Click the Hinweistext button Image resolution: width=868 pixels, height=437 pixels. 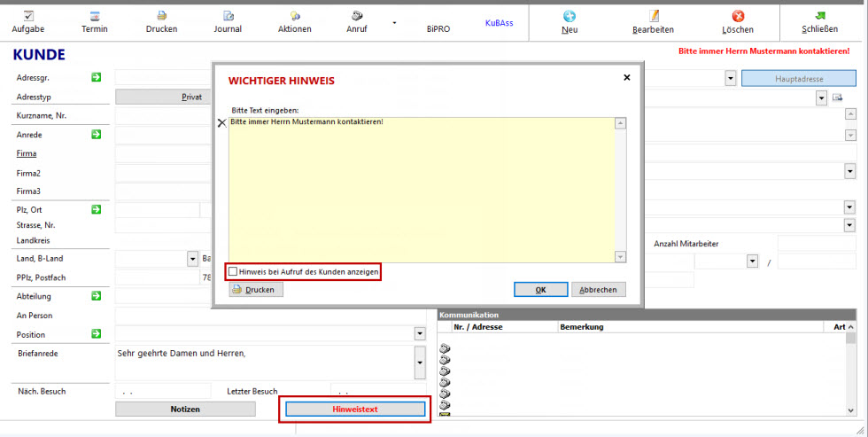pyautogui.click(x=355, y=410)
